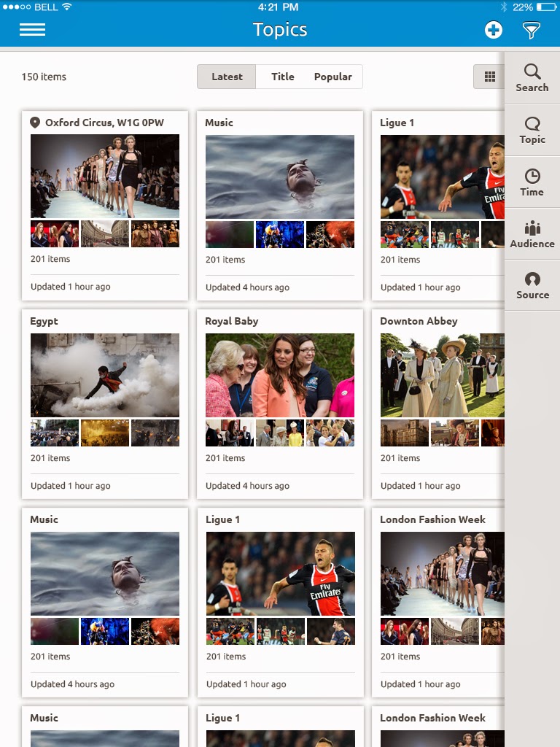
Task: Tap the add topic plus icon
Action: [494, 30]
